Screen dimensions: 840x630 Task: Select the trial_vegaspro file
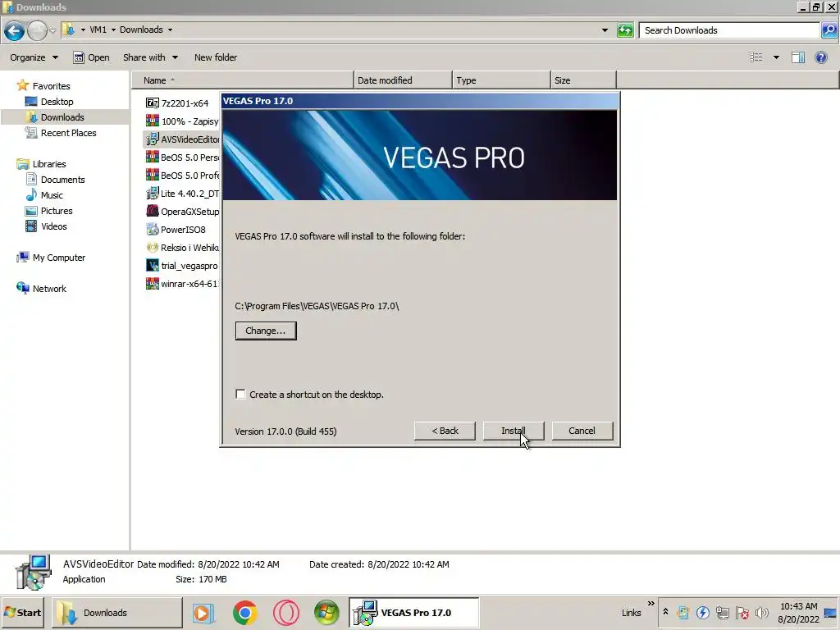pyautogui.click(x=182, y=266)
